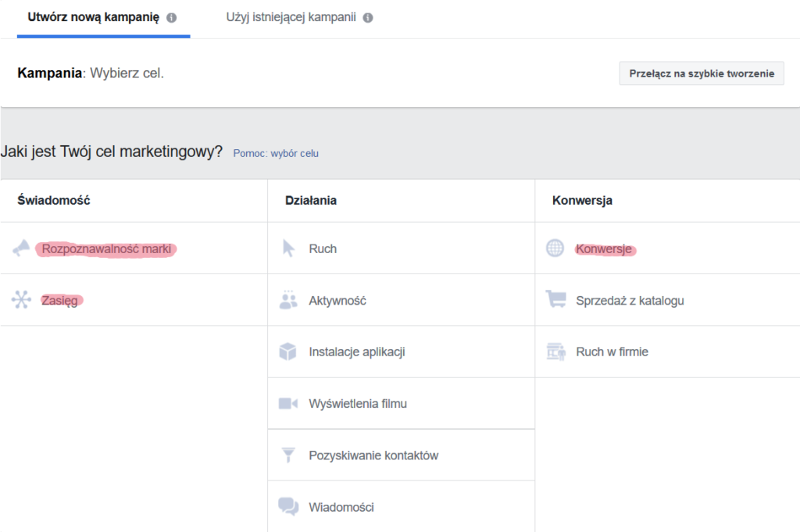Select the Rozpoznawalność marki megaphone icon
Viewport: 800px width, 532px height.
tap(23, 248)
